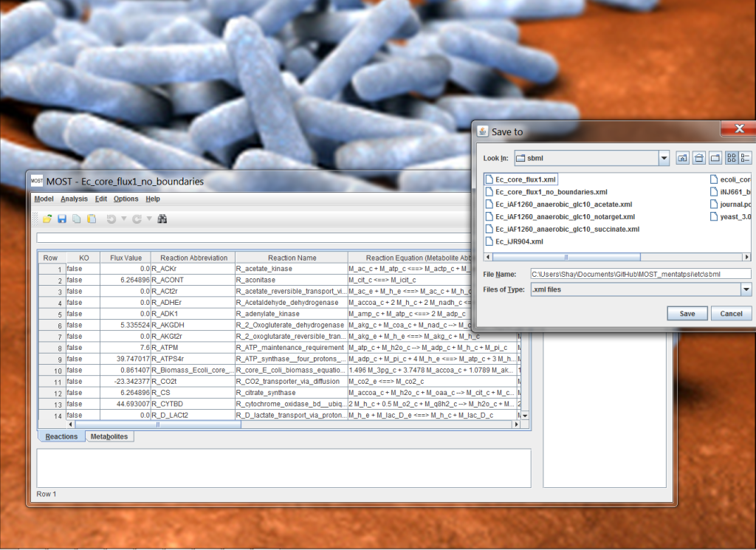Click the Ec_iJR904.xml file icon
756x550 pixels.
[489, 241]
